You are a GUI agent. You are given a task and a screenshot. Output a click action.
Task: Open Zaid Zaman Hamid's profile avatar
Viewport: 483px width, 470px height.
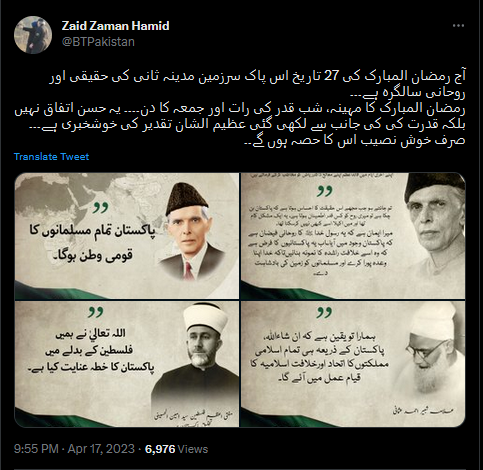coord(33,35)
